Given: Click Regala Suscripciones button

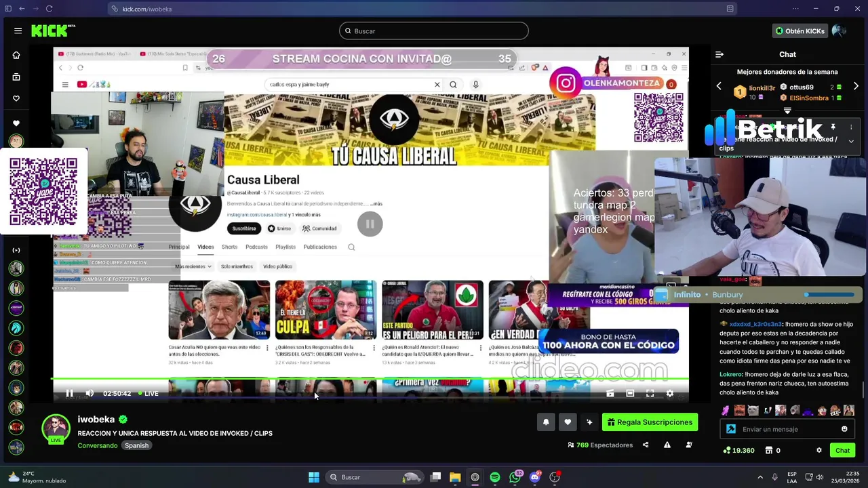Looking at the screenshot, I should (x=650, y=422).
